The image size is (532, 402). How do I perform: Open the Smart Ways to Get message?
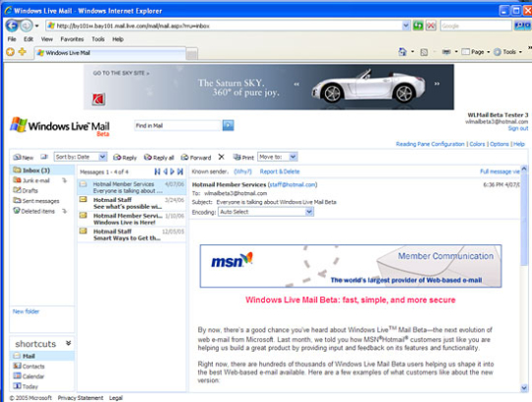click(132, 234)
